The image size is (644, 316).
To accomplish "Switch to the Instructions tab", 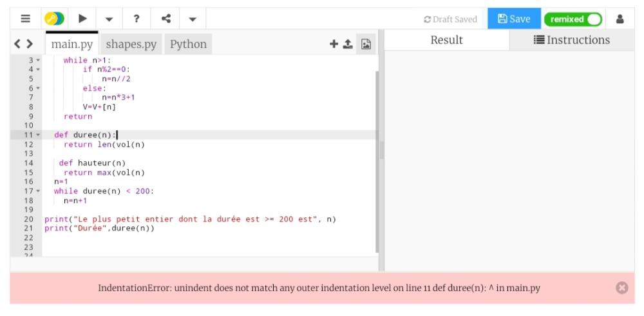I will (x=572, y=40).
